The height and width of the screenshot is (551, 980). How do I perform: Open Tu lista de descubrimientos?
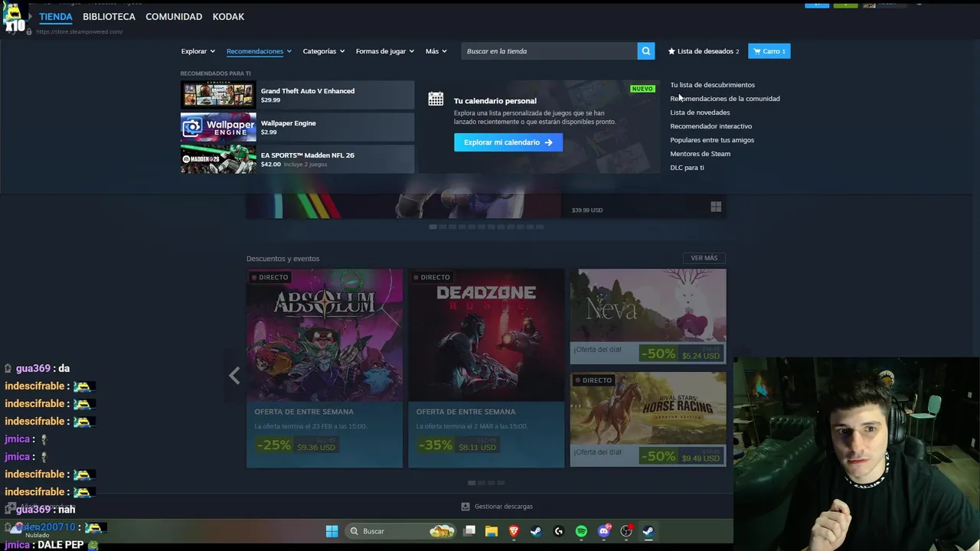[712, 85]
